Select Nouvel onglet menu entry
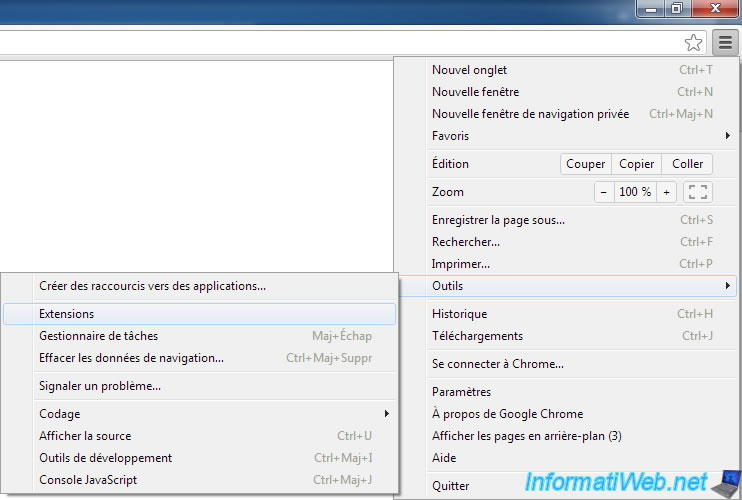 pos(470,70)
